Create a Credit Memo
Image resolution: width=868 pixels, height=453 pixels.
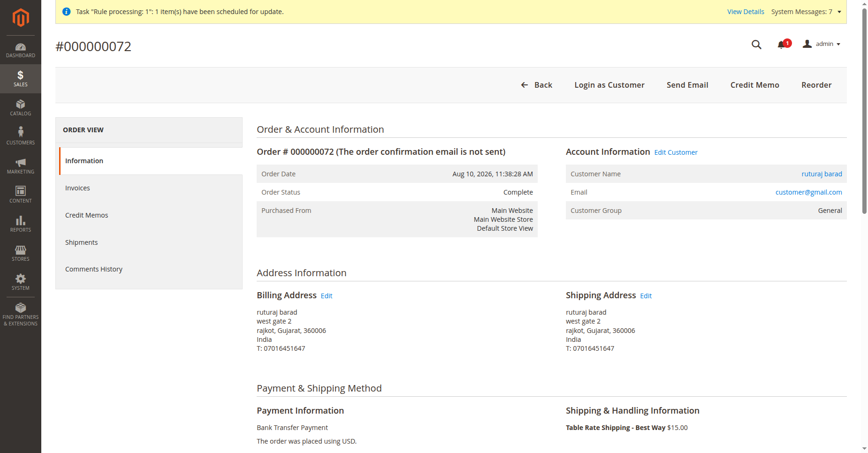754,85
